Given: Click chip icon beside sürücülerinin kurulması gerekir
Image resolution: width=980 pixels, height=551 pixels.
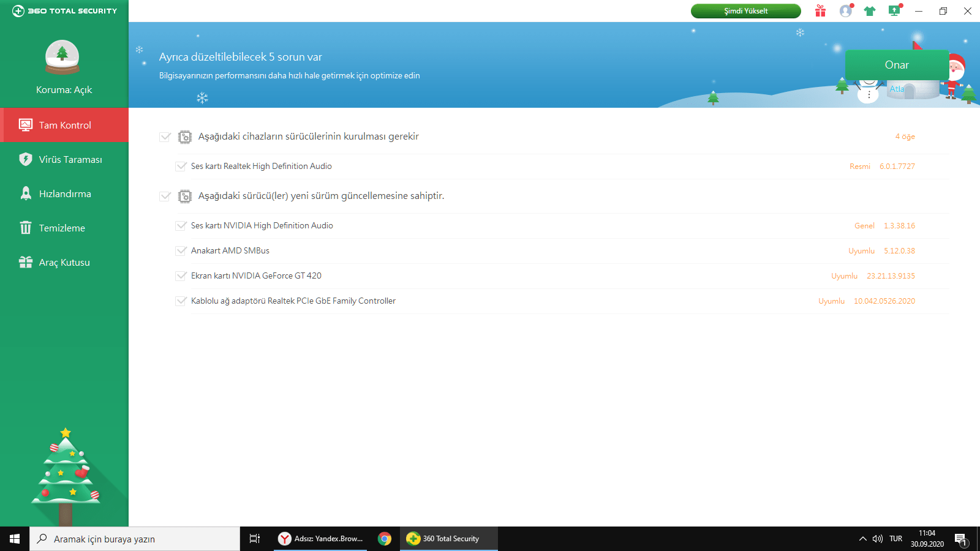Looking at the screenshot, I should point(185,137).
